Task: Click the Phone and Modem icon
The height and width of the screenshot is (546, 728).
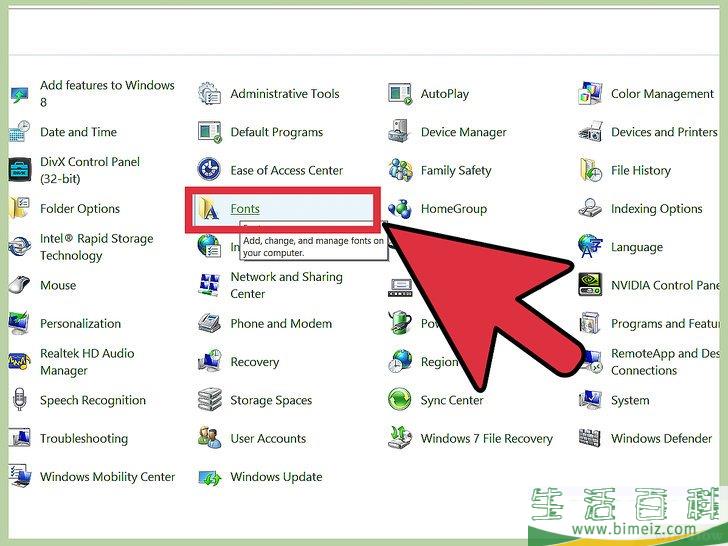Action: [x=209, y=323]
